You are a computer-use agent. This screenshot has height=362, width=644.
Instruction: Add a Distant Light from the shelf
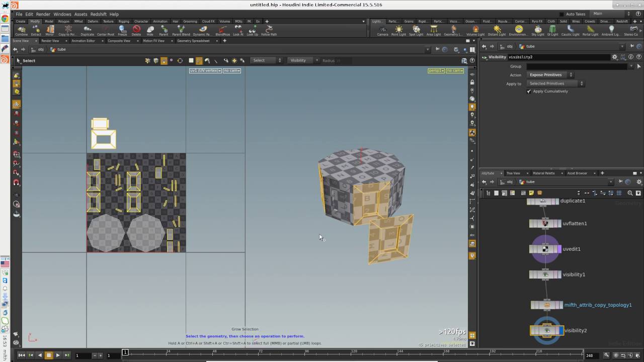[497, 31]
